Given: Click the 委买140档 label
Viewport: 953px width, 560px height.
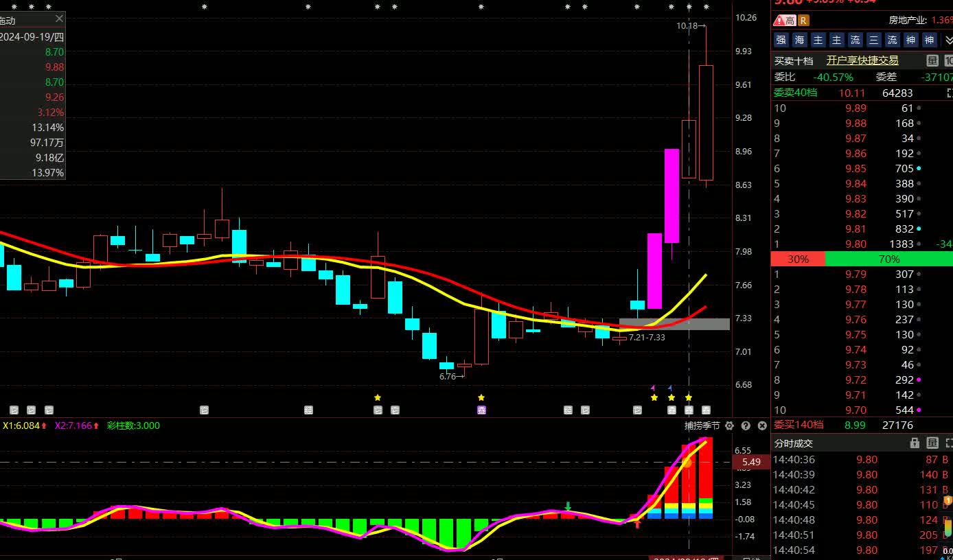Looking at the screenshot, I should click(x=799, y=425).
